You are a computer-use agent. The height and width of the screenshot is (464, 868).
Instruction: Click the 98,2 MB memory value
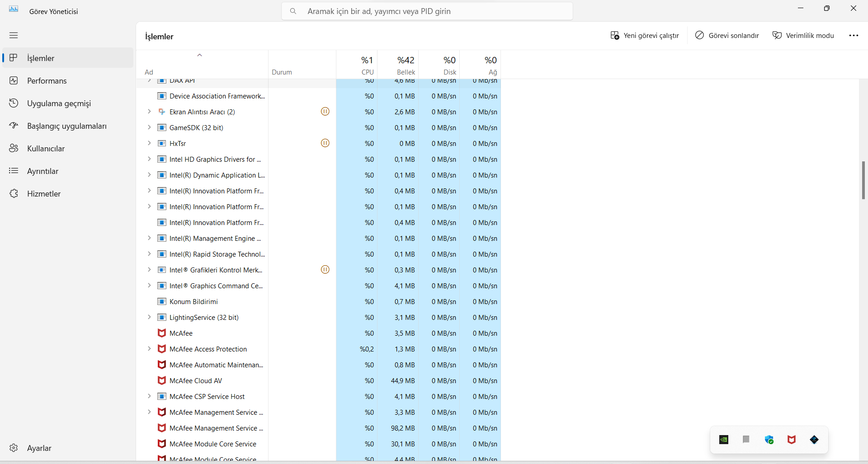pos(403,428)
